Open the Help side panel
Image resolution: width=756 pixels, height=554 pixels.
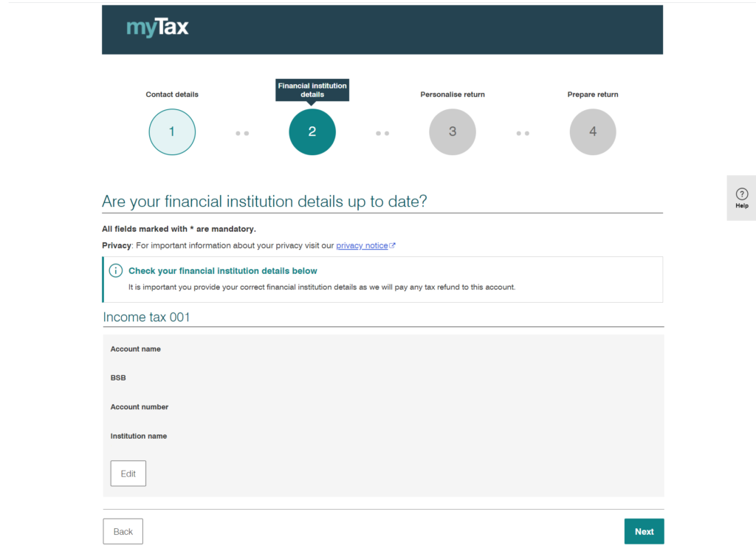point(741,198)
